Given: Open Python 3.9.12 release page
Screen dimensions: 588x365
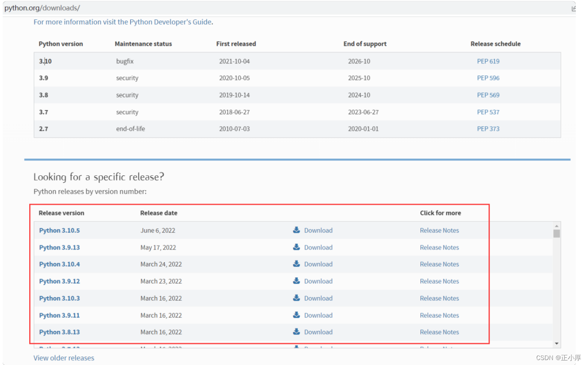Looking at the screenshot, I should pos(59,281).
